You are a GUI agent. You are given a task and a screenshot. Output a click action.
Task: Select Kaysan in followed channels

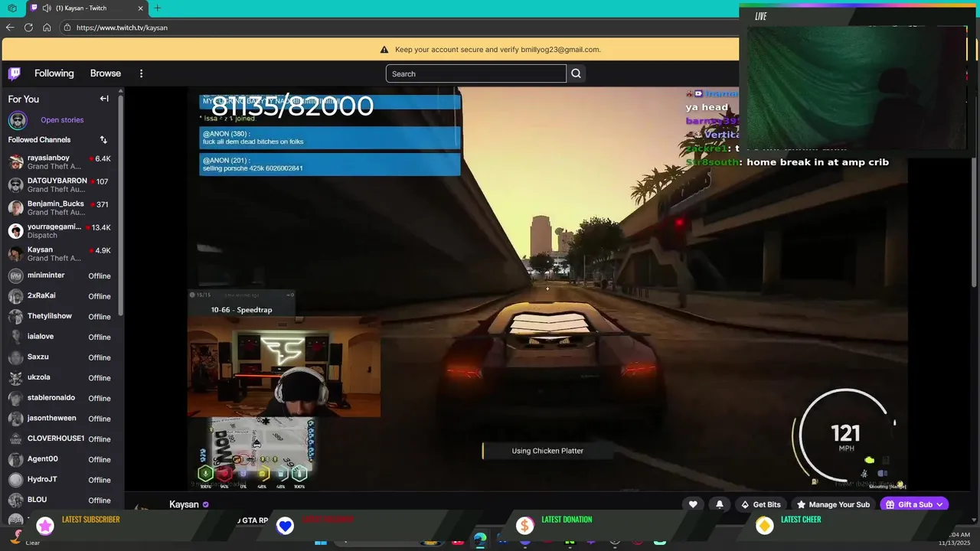pyautogui.click(x=60, y=253)
